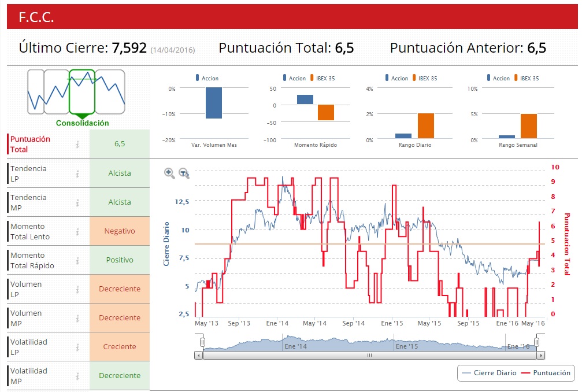Click the May '16 x-axis label

pos(533,323)
